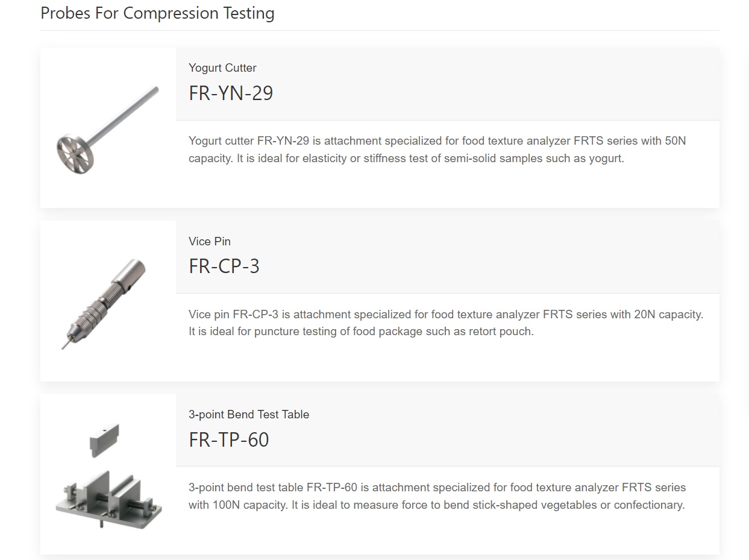Image resolution: width=749 pixels, height=560 pixels.
Task: Click the small bend blade part image
Action: (104, 441)
